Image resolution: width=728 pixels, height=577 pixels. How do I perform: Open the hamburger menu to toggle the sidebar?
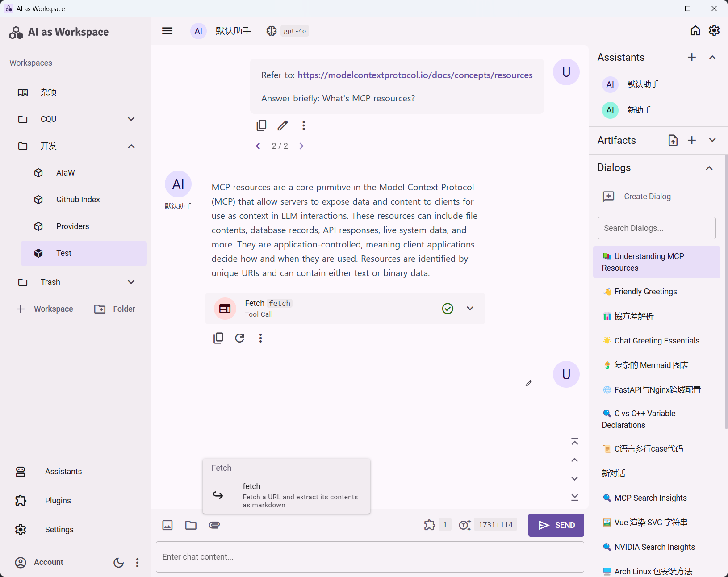pyautogui.click(x=167, y=31)
